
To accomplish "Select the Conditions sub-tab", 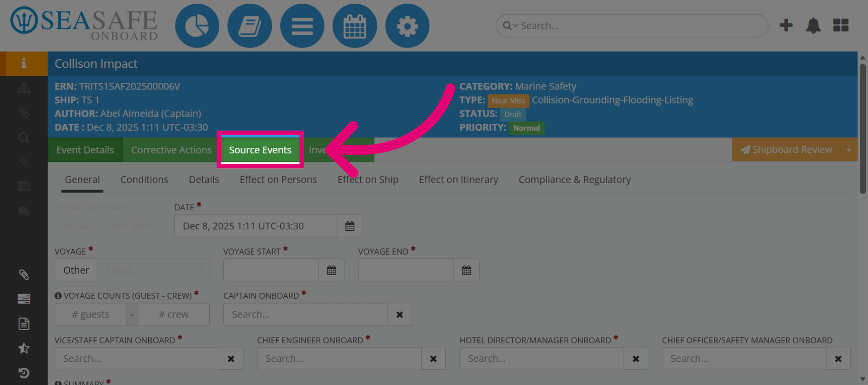I will click(x=144, y=180).
